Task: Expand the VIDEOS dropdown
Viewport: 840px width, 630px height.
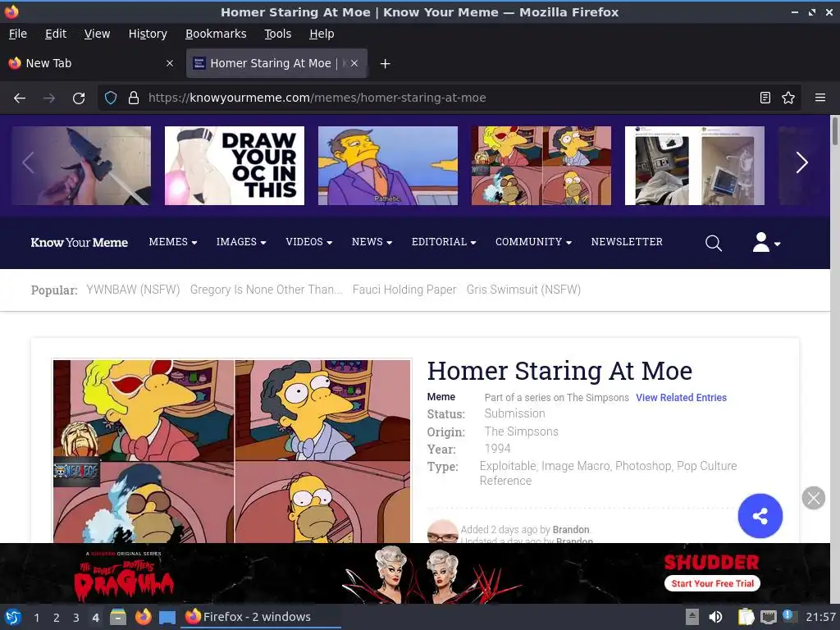Action: coord(309,242)
